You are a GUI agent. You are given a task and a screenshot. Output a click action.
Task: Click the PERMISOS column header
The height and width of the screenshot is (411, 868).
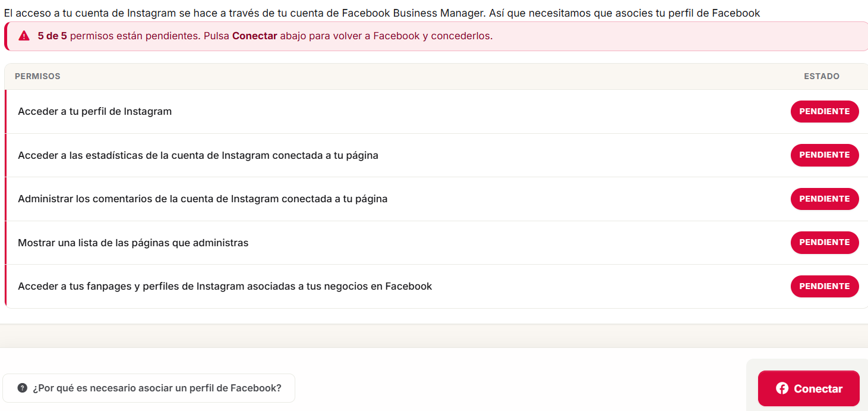pyautogui.click(x=37, y=76)
